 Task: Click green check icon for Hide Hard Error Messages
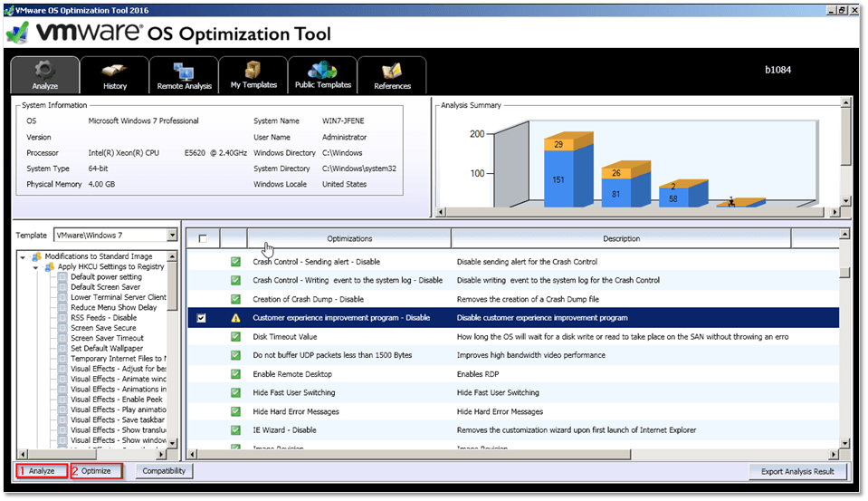coord(235,412)
